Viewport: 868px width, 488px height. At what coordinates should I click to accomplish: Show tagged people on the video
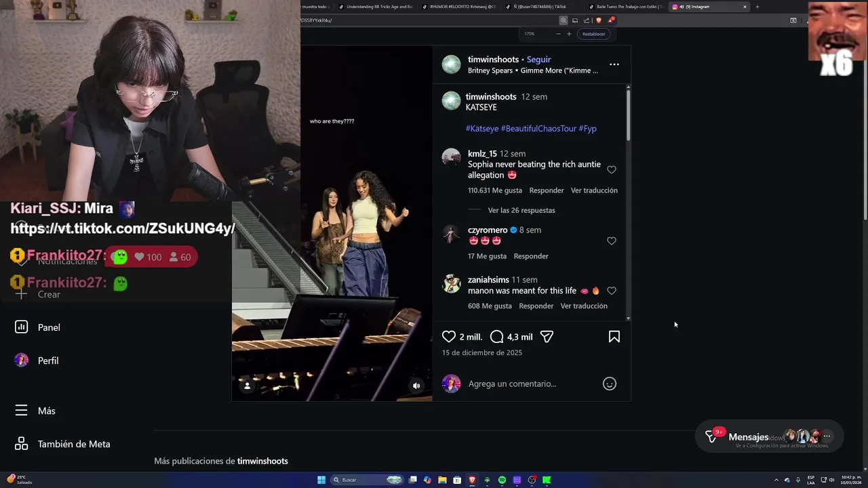[248, 386]
